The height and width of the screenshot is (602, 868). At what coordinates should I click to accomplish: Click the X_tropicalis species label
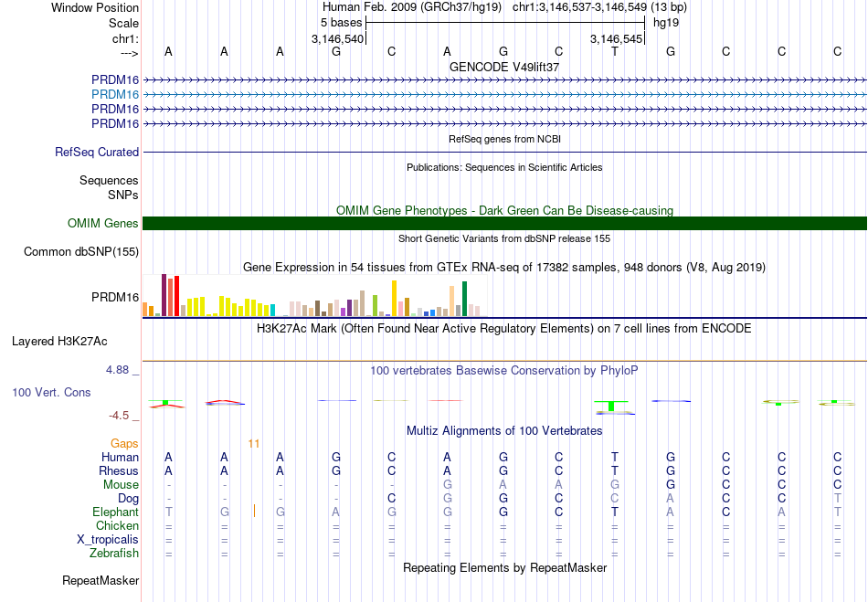pos(108,540)
